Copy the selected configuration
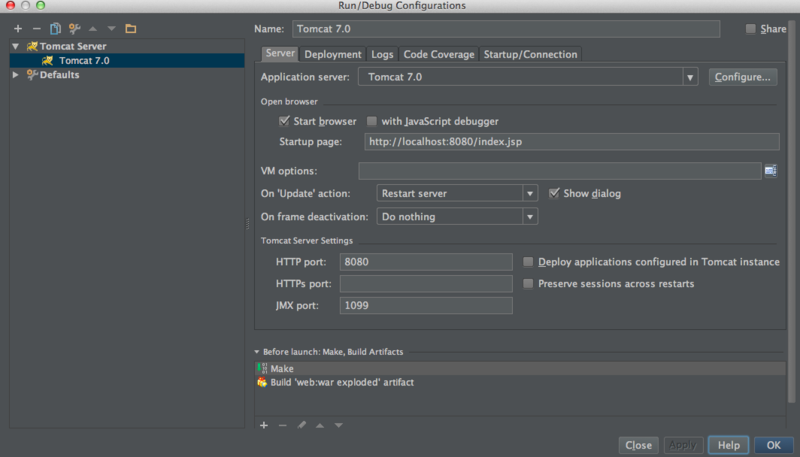Viewport: 800px width, 457px height. pos(55,29)
